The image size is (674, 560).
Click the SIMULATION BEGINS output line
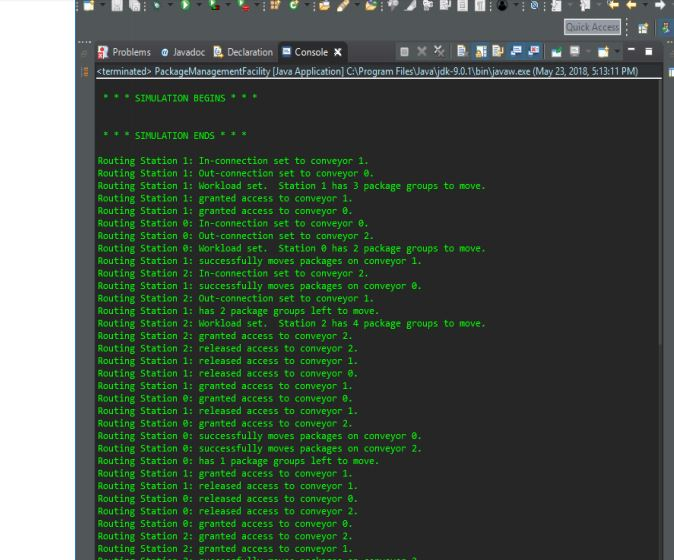click(x=180, y=98)
